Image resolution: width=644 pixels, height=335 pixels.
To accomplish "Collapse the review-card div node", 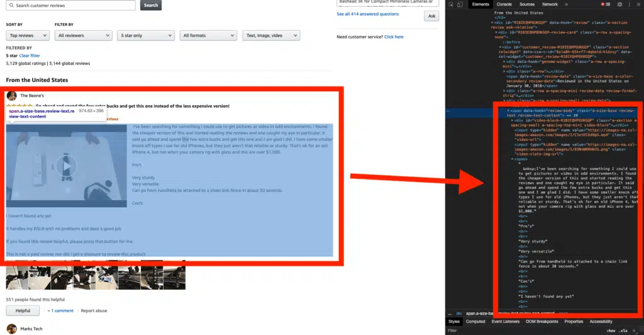I will click(497, 32).
